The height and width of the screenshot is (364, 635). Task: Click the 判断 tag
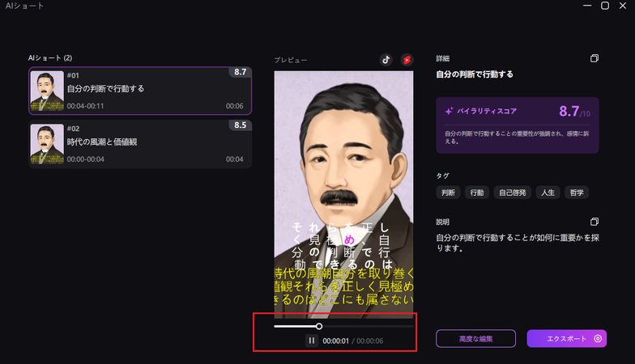coord(449,193)
